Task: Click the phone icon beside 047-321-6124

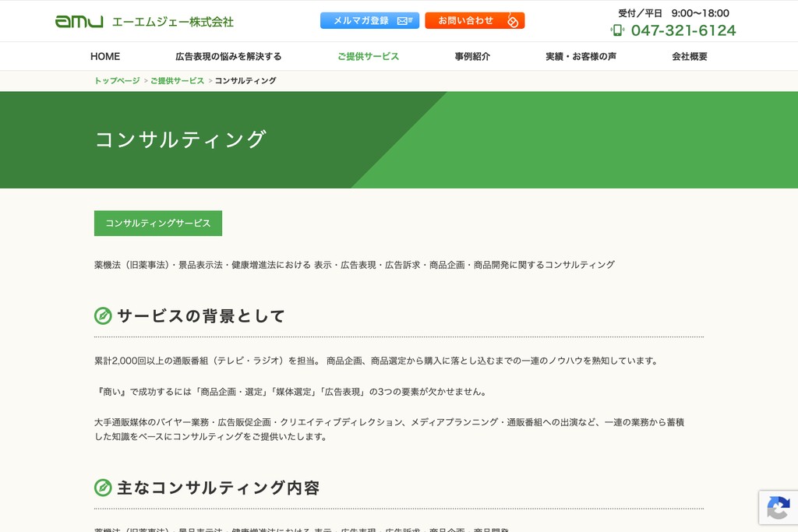Action: pyautogui.click(x=617, y=30)
